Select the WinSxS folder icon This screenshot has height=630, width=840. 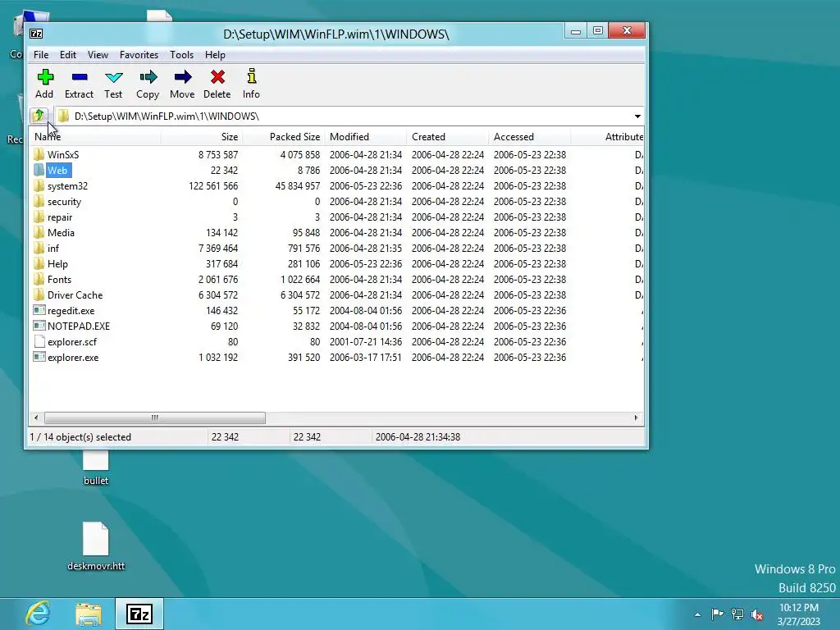point(39,155)
